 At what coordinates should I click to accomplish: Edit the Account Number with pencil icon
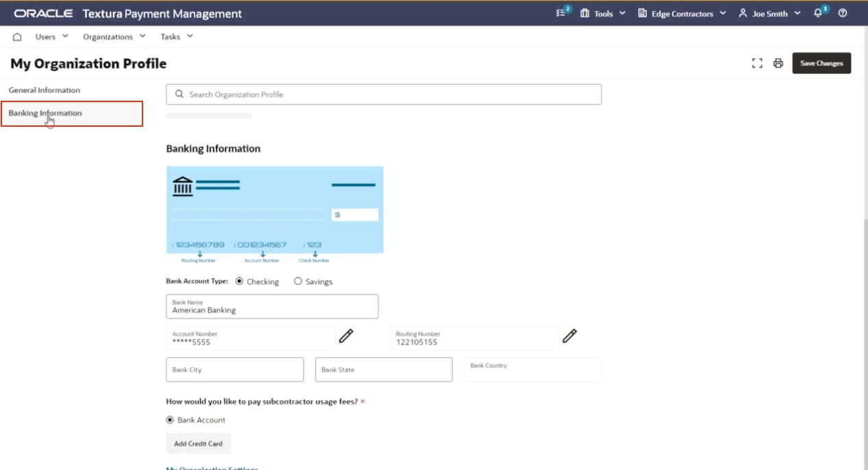click(x=347, y=336)
